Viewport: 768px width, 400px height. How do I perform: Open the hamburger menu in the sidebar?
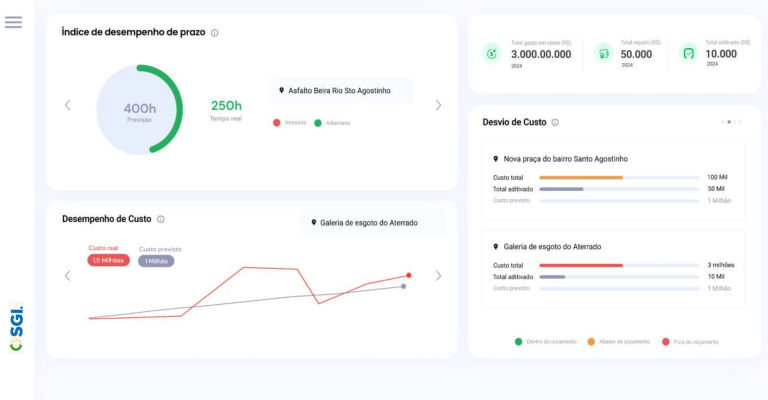pyautogui.click(x=13, y=22)
